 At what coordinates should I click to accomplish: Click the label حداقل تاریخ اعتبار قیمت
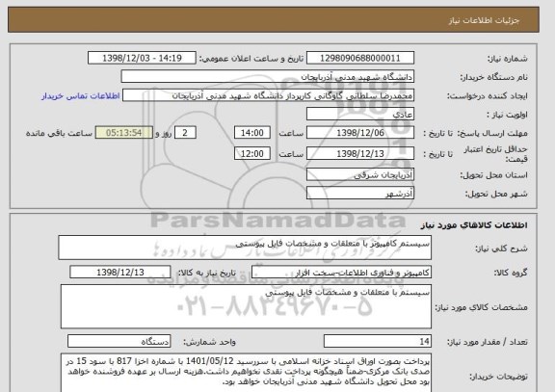click(x=496, y=154)
